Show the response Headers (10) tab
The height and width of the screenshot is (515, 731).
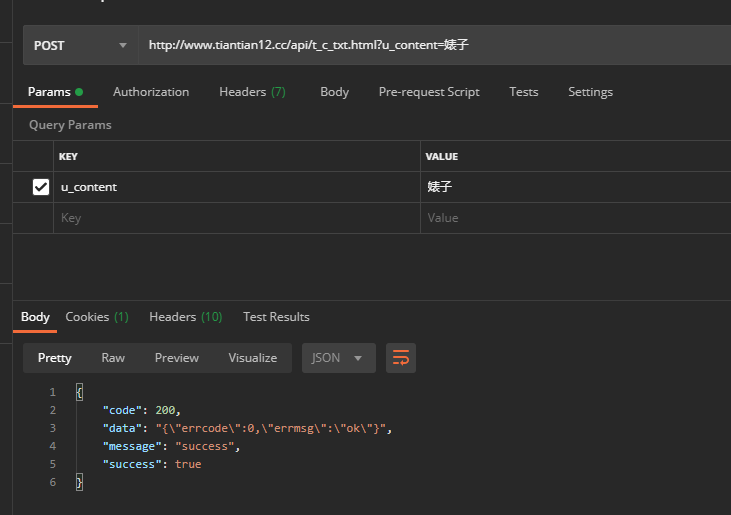coord(185,317)
